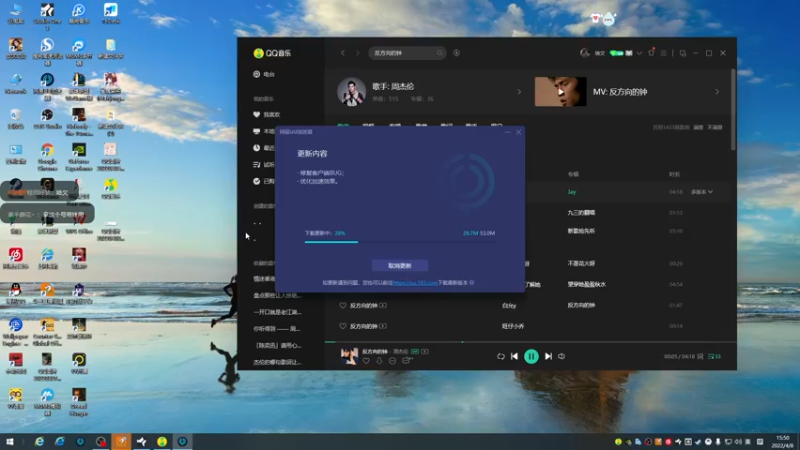Minimize the UU accelerator update dialog
This screenshot has width=800, height=450.
click(x=507, y=132)
